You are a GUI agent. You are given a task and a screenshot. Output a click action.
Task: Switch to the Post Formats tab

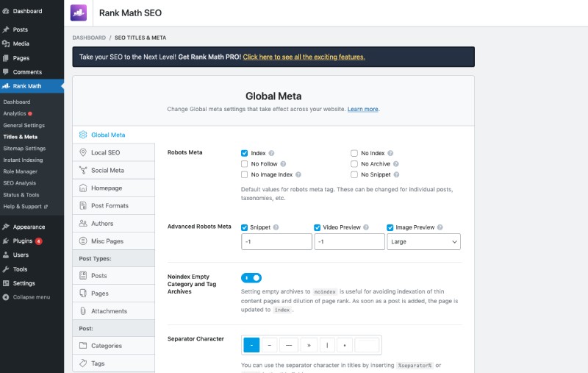pyautogui.click(x=114, y=206)
